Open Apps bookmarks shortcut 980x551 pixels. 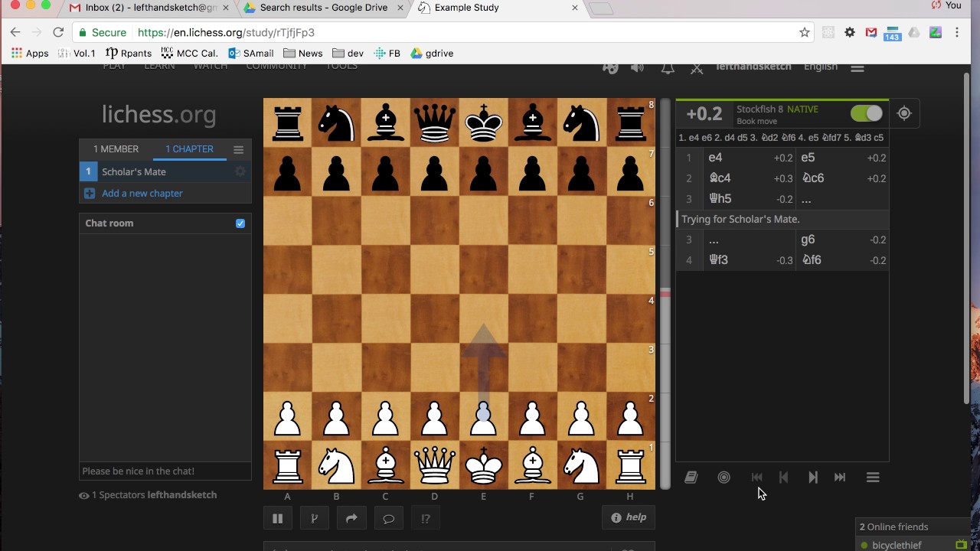coord(30,54)
